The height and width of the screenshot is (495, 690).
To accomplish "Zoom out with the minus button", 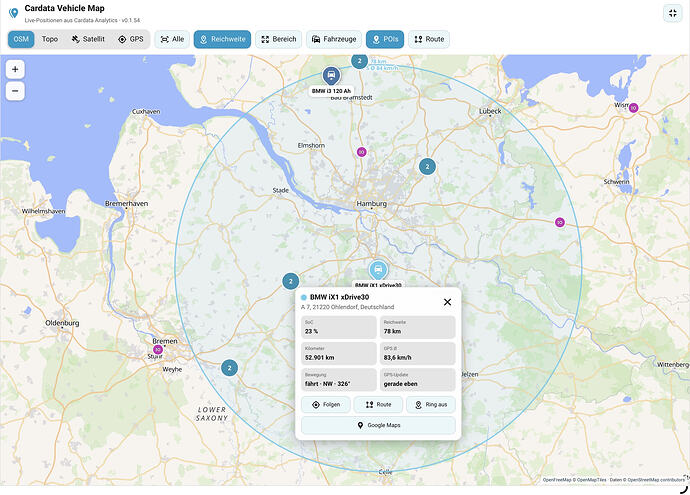I will pos(15,91).
